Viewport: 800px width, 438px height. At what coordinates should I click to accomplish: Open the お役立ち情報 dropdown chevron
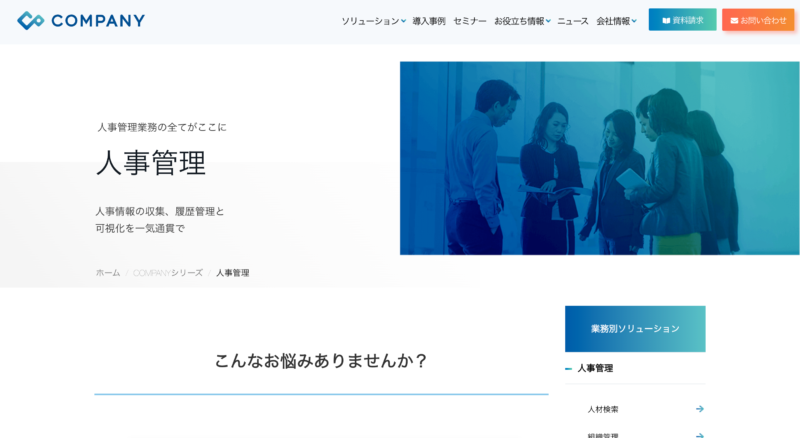pyautogui.click(x=550, y=21)
